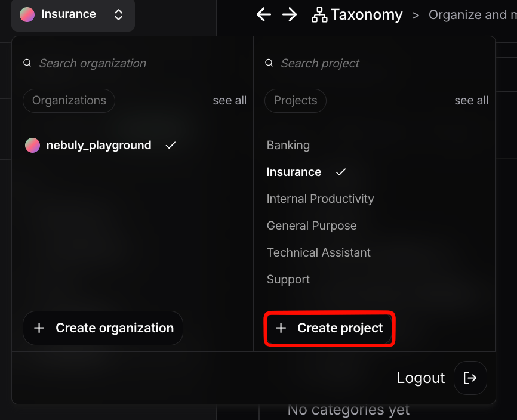Click see all for Projects
517x420 pixels.
tap(471, 100)
